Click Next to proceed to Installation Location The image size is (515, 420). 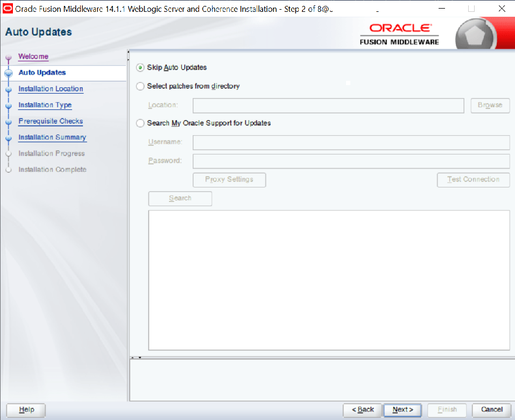pyautogui.click(x=402, y=410)
